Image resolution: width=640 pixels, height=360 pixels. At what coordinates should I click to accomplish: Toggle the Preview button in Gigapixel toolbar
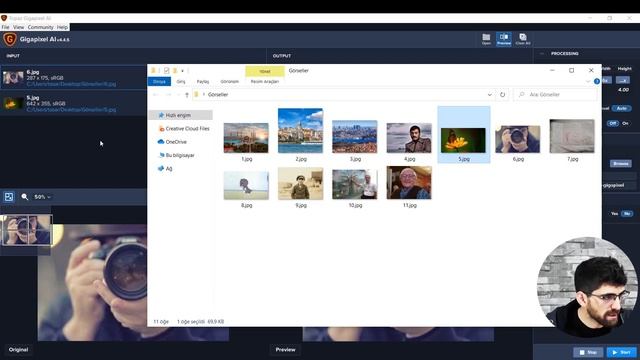tap(504, 39)
